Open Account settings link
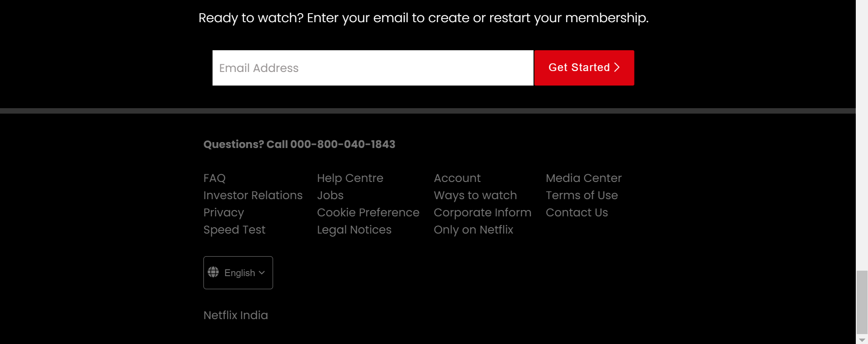Screen dimensions: 868x344 457,178
